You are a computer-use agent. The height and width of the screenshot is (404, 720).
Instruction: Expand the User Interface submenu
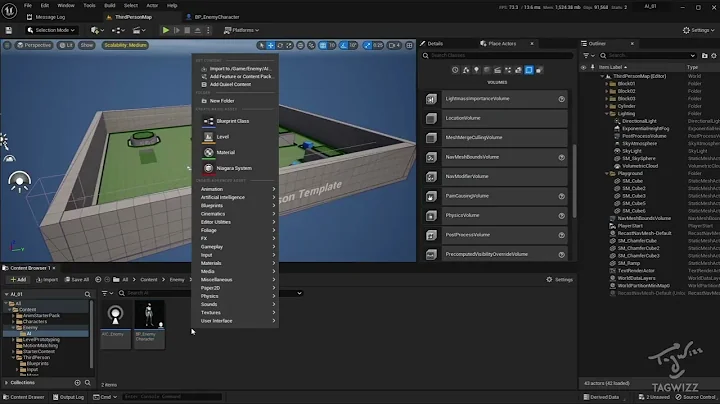tap(236, 321)
